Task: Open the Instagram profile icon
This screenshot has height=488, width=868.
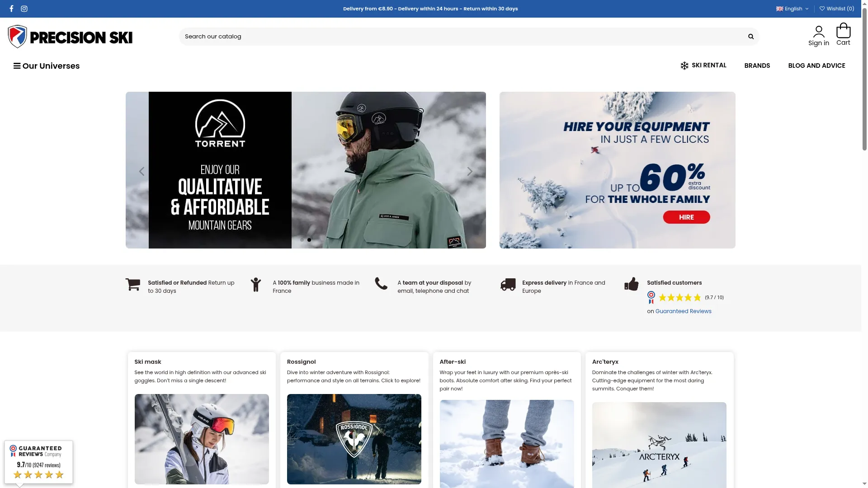Action: pos(24,9)
